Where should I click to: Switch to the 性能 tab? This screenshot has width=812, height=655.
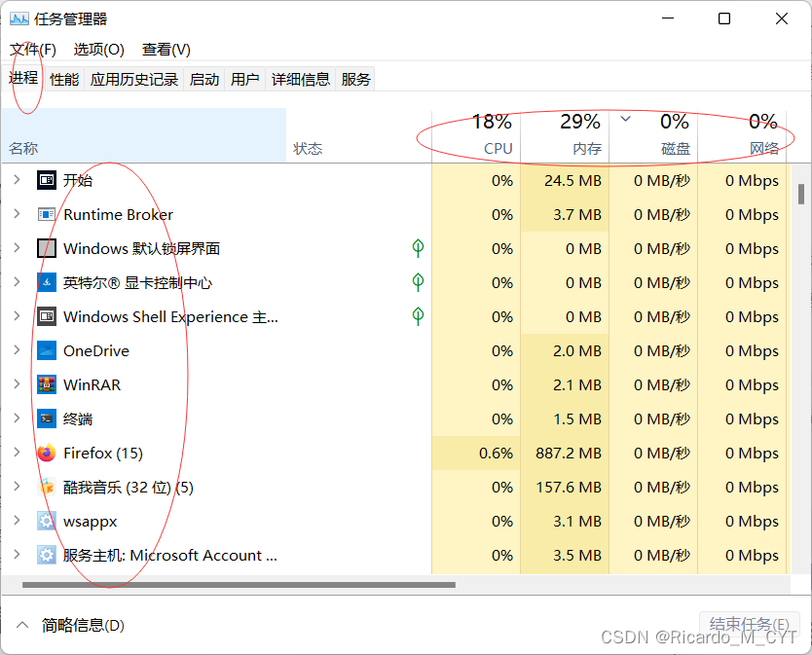click(64, 79)
